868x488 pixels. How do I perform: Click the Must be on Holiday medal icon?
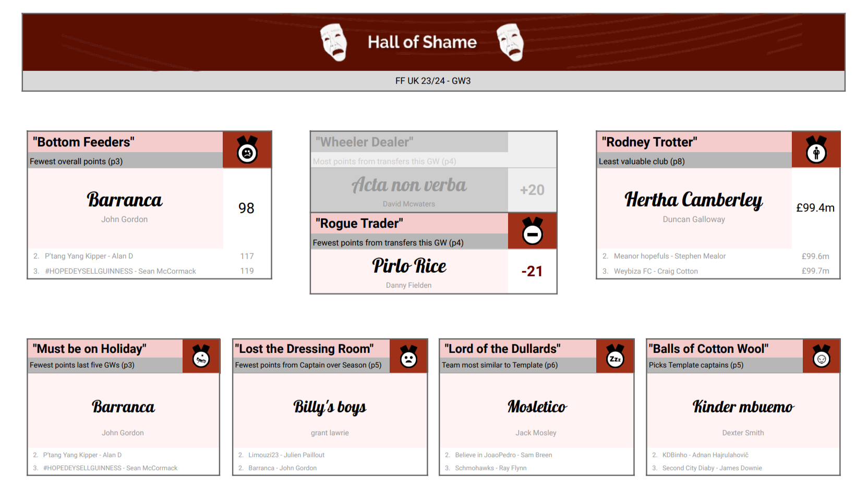click(201, 356)
